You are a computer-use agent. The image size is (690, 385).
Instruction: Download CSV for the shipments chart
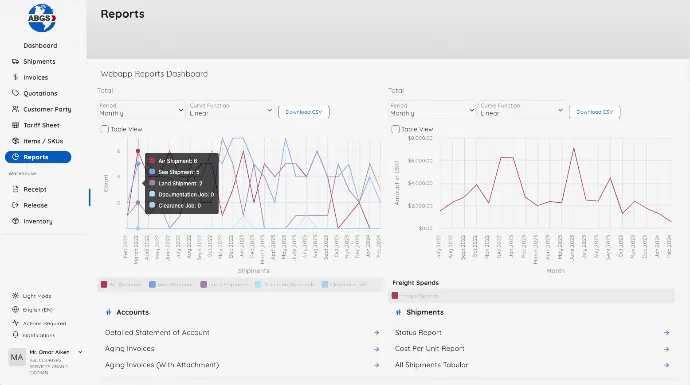[x=304, y=112]
